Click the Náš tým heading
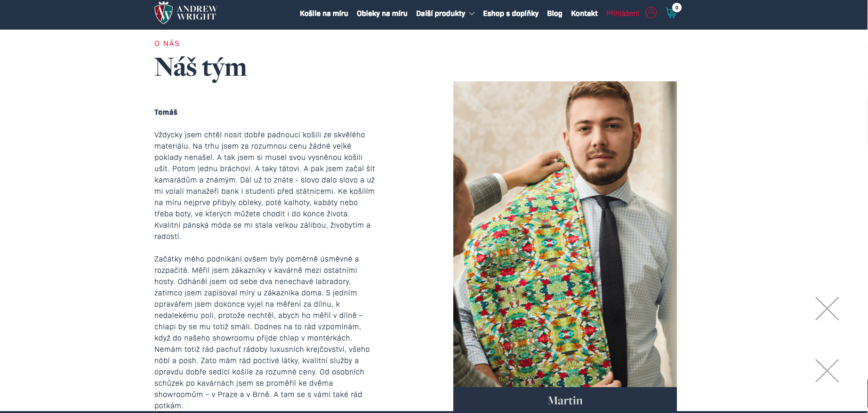 click(201, 68)
